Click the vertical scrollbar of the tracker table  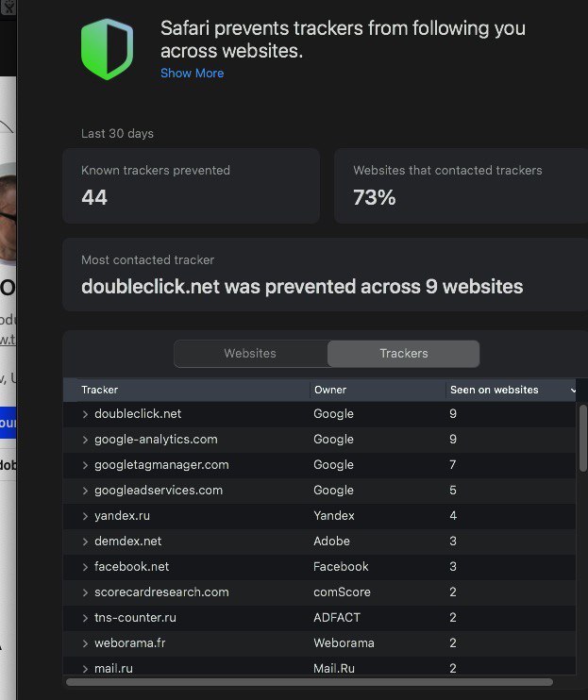(582, 438)
